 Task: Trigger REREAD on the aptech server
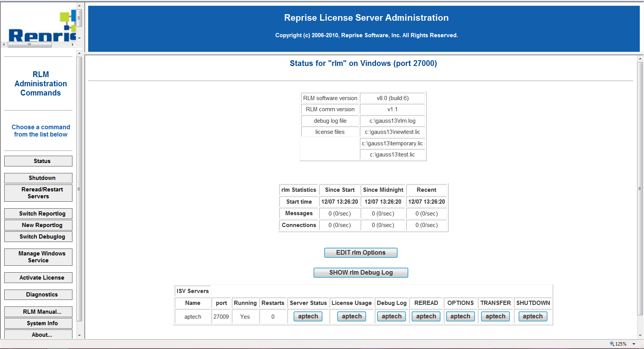pyautogui.click(x=426, y=316)
